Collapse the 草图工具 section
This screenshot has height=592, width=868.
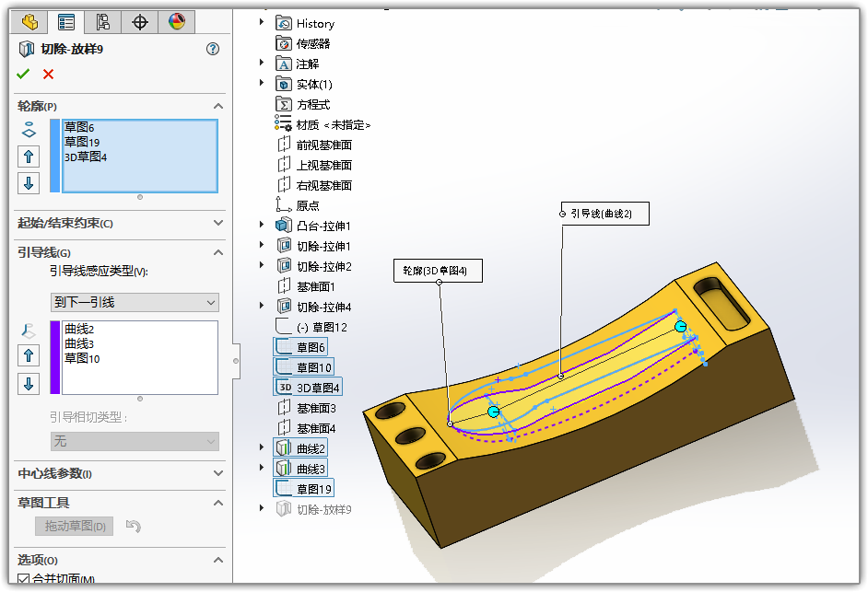pos(218,503)
